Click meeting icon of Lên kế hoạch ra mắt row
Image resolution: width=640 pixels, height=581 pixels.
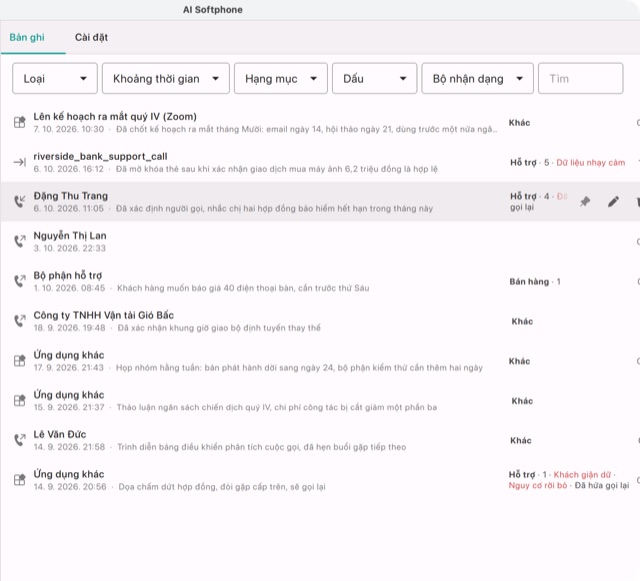coord(20,122)
